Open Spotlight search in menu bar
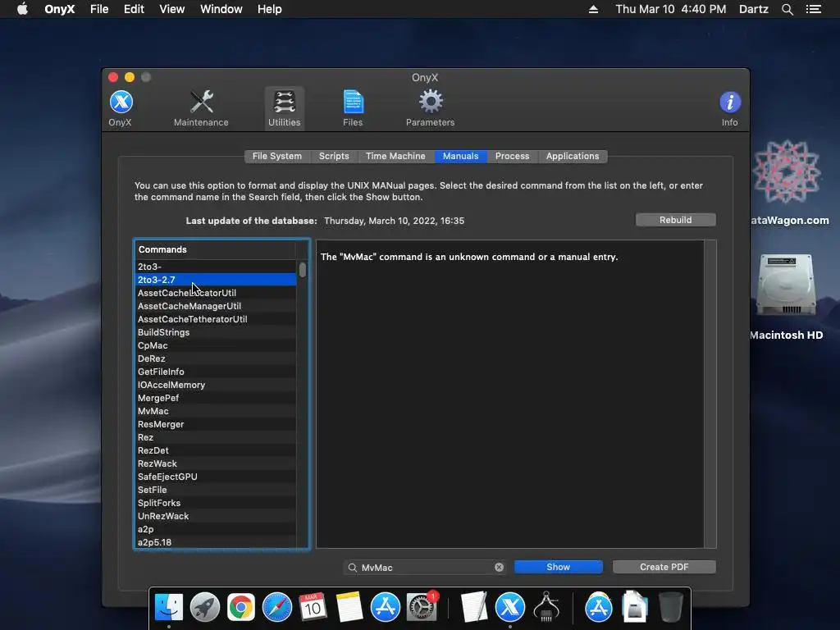This screenshot has height=630, width=840. tap(787, 9)
